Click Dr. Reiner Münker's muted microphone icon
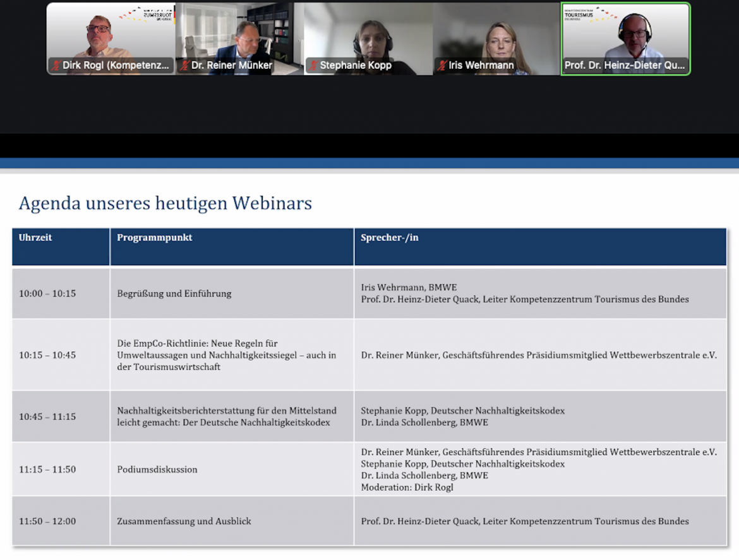Viewport: 739px width, 560px height. click(184, 66)
